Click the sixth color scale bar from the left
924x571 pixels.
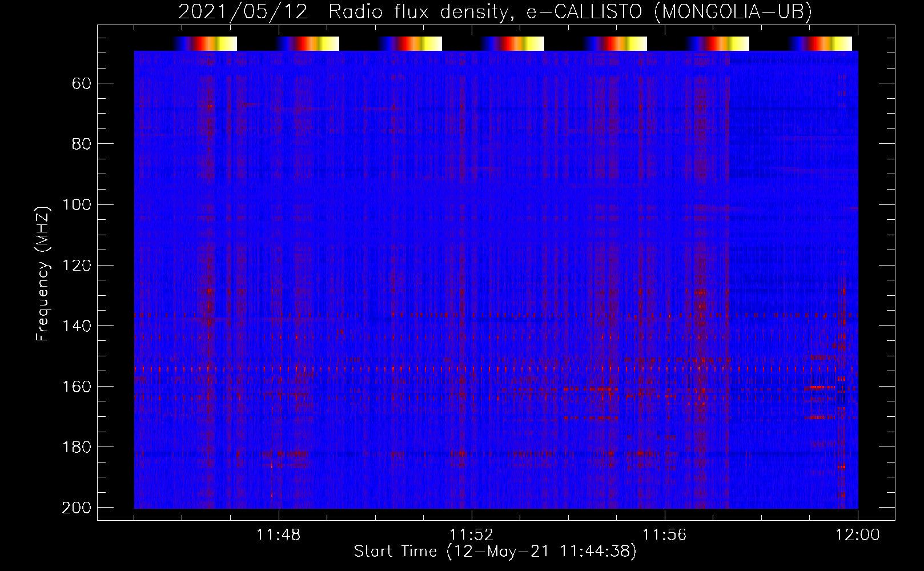[718, 43]
